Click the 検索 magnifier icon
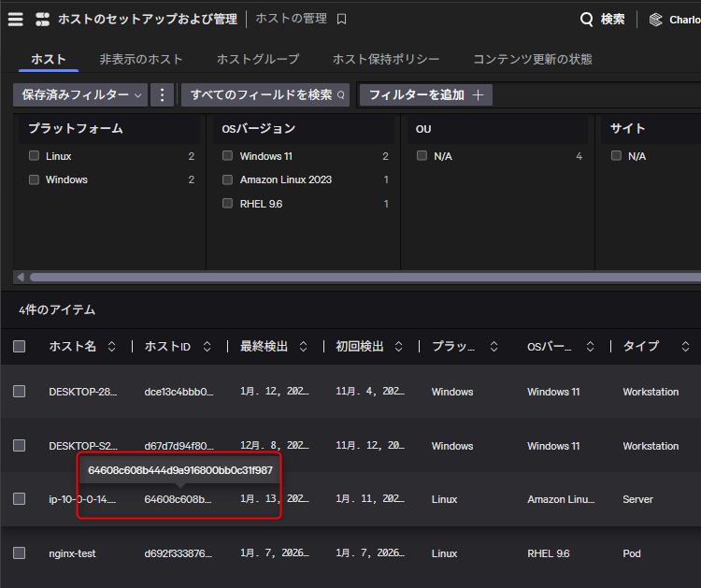The height and width of the screenshot is (588, 701). tap(587, 20)
